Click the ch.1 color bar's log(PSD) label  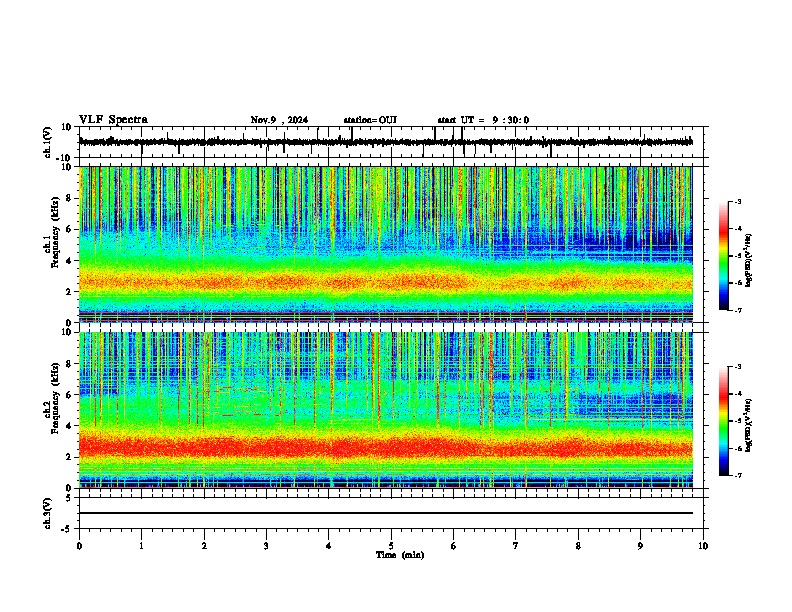(748, 261)
